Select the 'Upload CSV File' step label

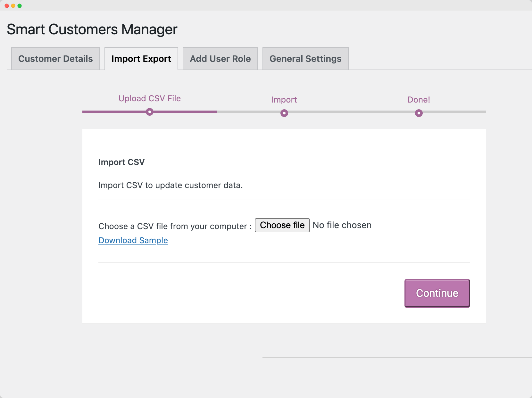click(150, 98)
